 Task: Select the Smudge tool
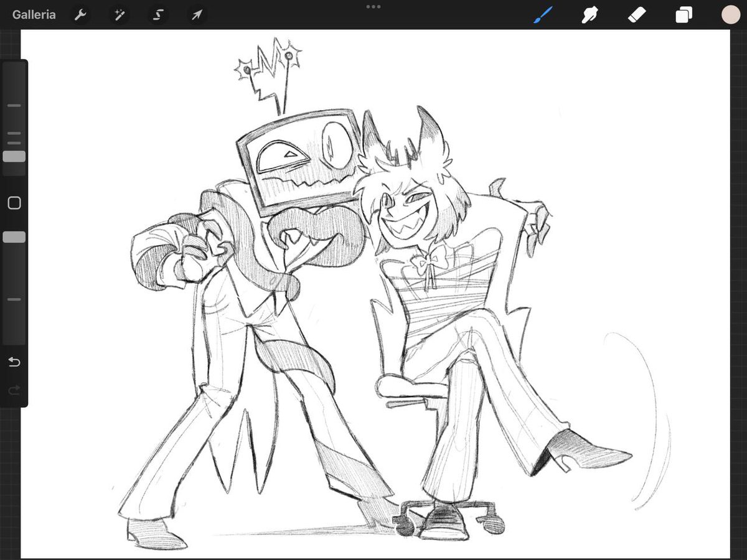click(589, 15)
